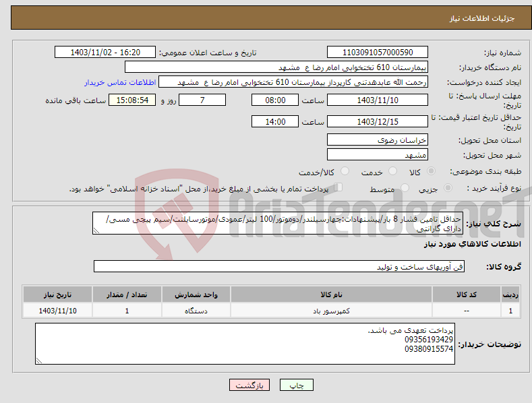Toggle the Islamic treasury documents payment checkbox

338,187
